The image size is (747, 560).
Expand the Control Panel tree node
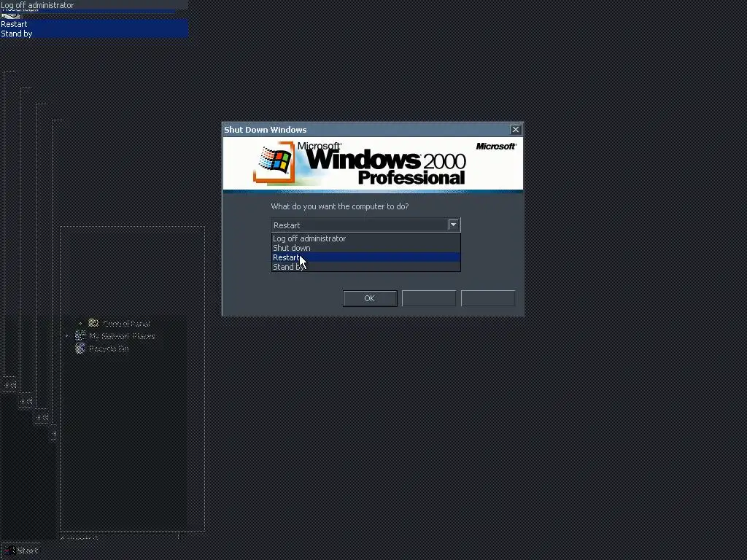[x=80, y=324]
